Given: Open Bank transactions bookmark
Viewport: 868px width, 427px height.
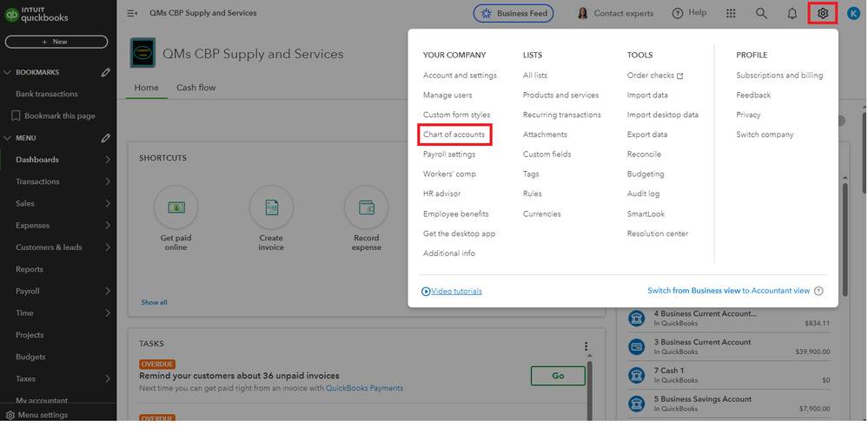Looking at the screenshot, I should (47, 94).
